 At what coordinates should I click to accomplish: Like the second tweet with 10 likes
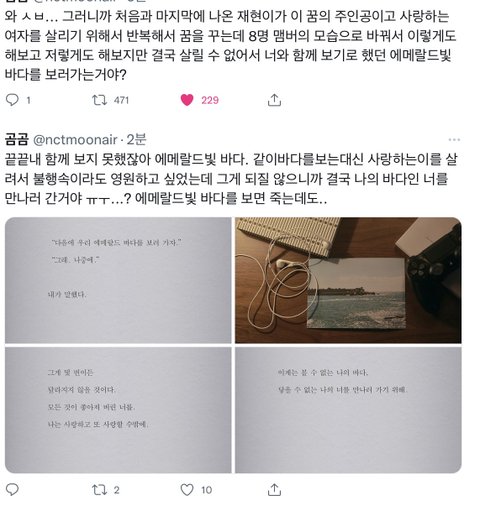coord(187,490)
